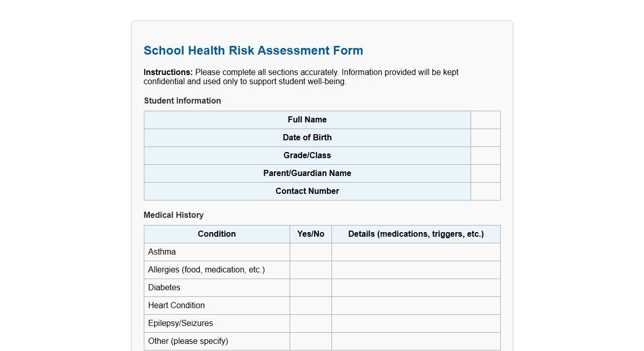Select the Condition column header
Image resolution: width=644 pixels, height=351 pixels.
click(x=216, y=234)
